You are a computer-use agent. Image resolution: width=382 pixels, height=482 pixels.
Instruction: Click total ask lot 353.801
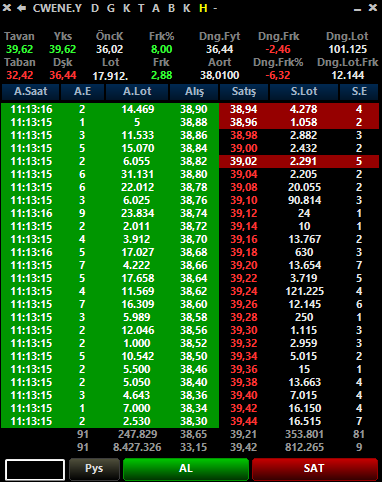pyautogui.click(x=305, y=434)
